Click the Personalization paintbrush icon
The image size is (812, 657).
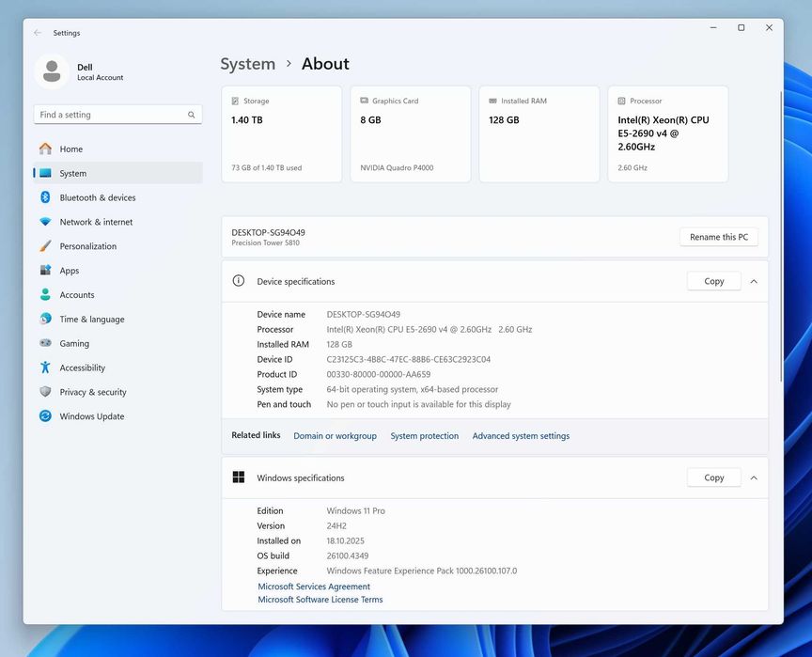(45, 246)
